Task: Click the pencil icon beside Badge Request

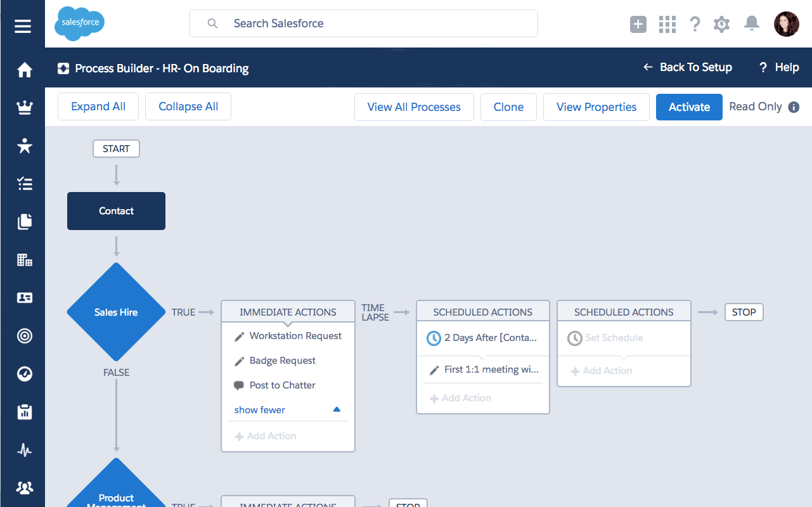Action: pos(240,361)
